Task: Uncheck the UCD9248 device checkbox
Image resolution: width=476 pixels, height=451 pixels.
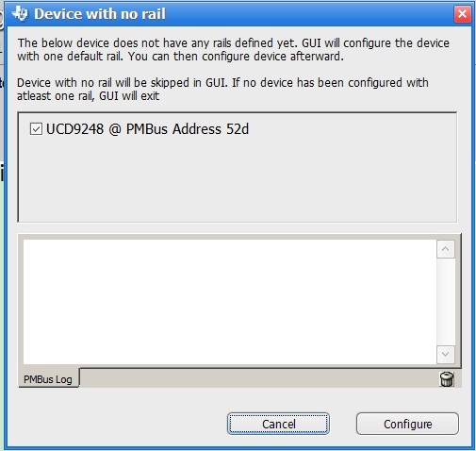Action: click(x=36, y=129)
